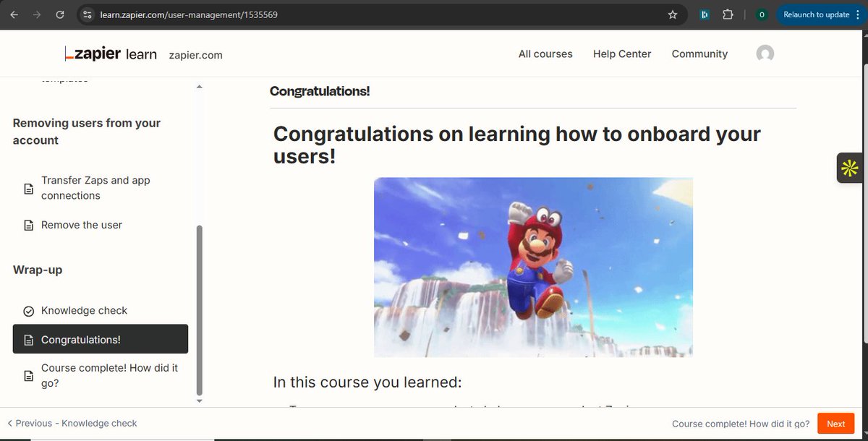This screenshot has width=868, height=441.
Task: Open site information icon in address bar
Action: point(87,14)
